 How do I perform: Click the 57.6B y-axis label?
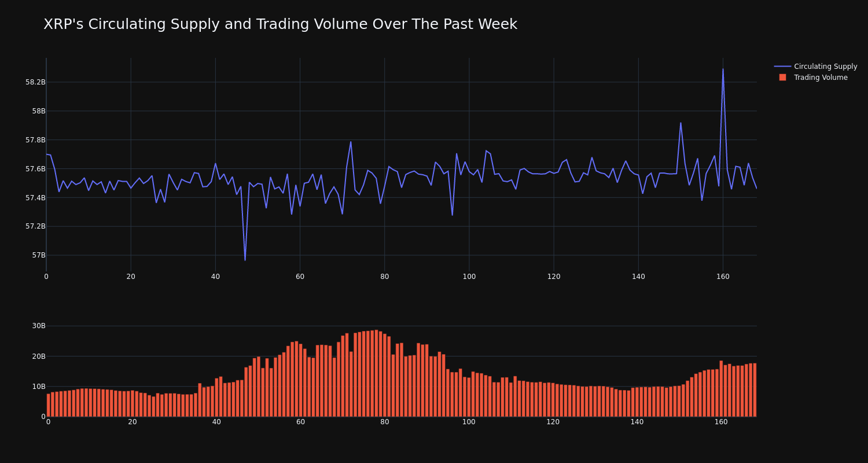pos(35,169)
